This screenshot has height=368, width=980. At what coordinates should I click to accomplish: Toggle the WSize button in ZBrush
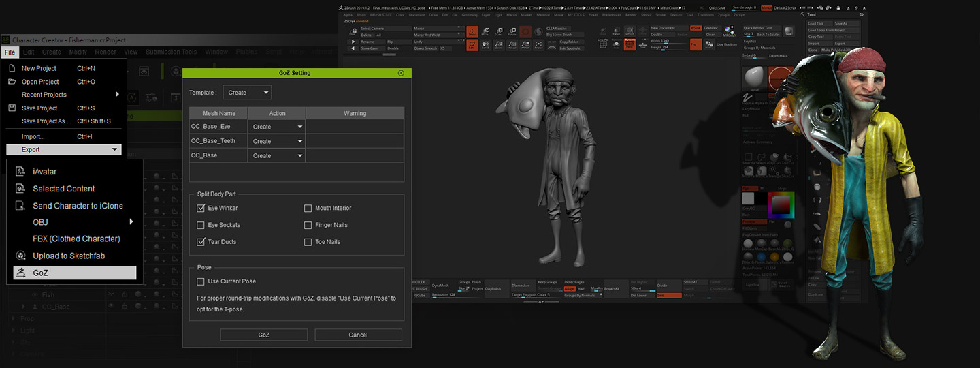tap(696, 28)
